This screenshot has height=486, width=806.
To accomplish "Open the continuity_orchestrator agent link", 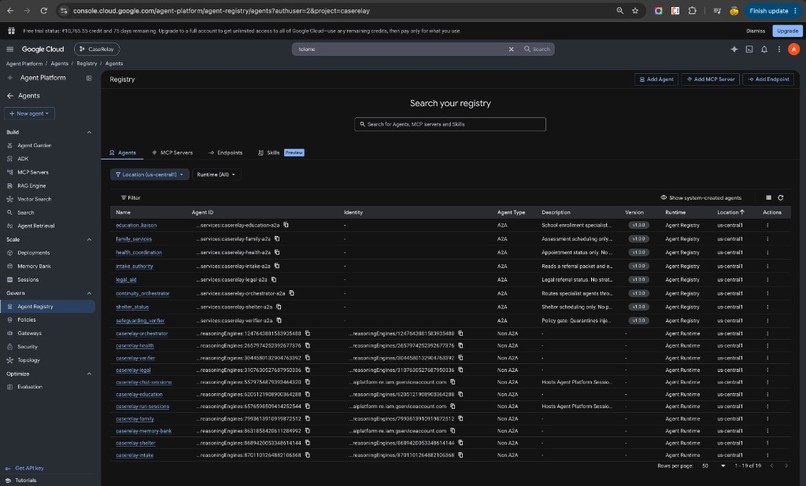I will click(x=142, y=293).
